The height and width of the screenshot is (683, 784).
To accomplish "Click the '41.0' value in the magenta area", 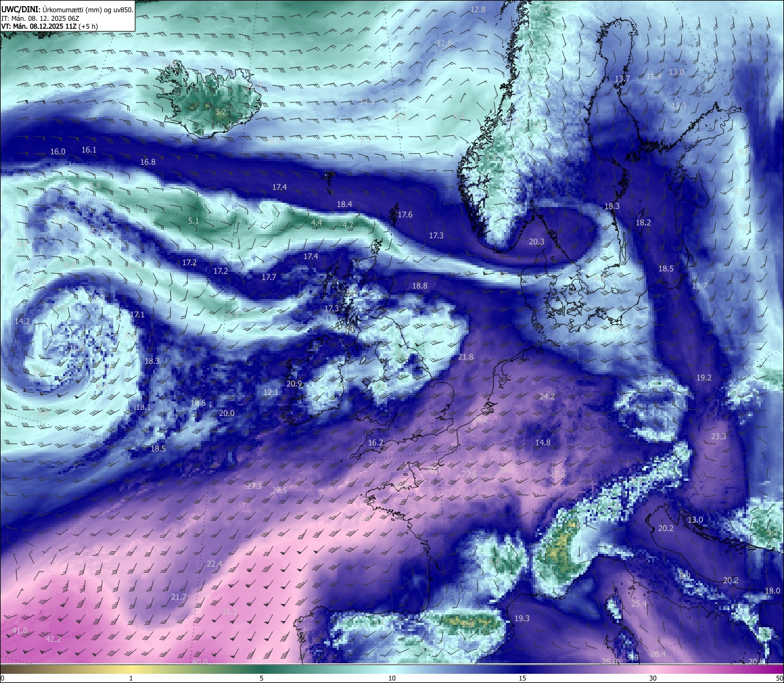I will [20, 631].
